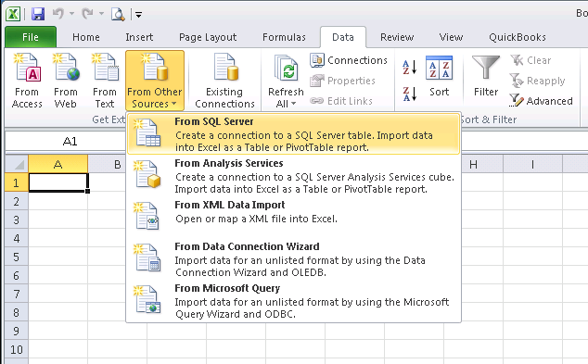Click Reapply filter
This screenshot has height=364, width=588.
coord(537,81)
